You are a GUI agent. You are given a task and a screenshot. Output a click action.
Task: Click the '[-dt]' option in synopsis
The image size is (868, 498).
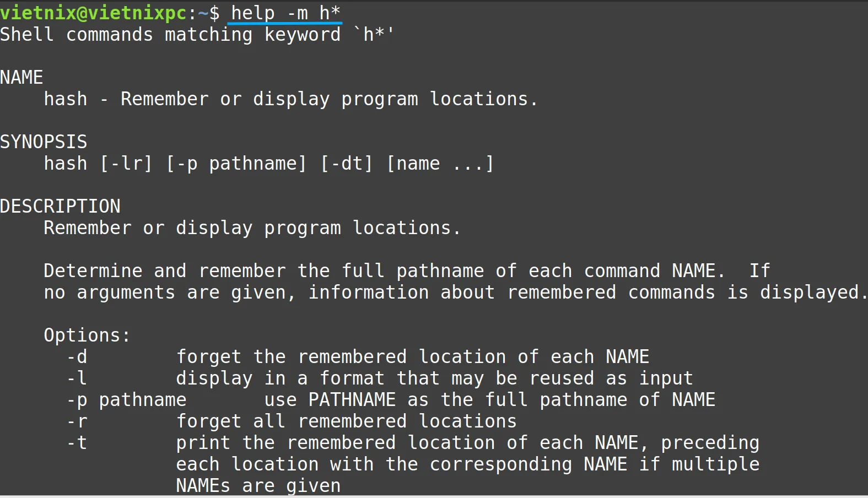point(347,164)
